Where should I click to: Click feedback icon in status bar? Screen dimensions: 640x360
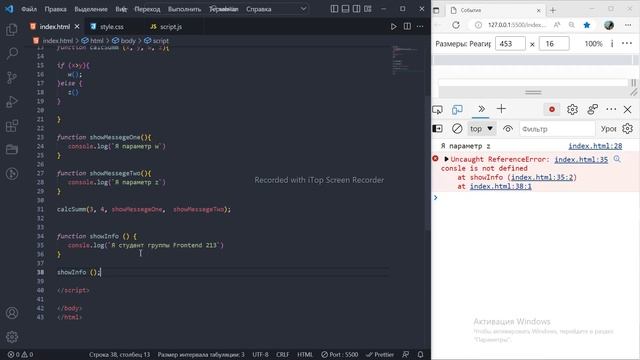pos(405,355)
